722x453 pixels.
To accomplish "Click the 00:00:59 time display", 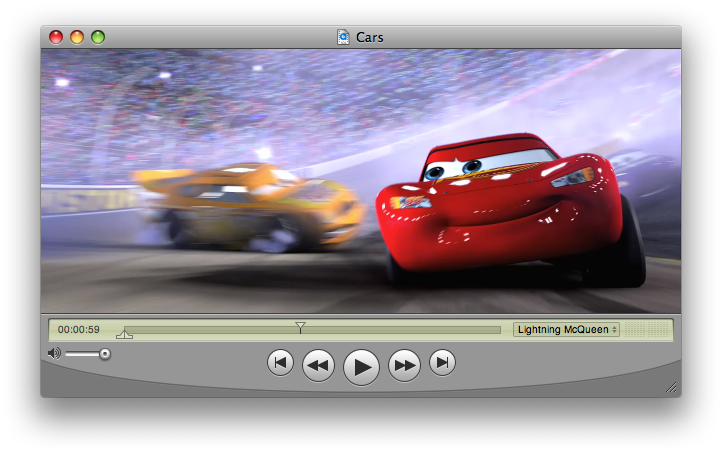I will tap(79, 330).
